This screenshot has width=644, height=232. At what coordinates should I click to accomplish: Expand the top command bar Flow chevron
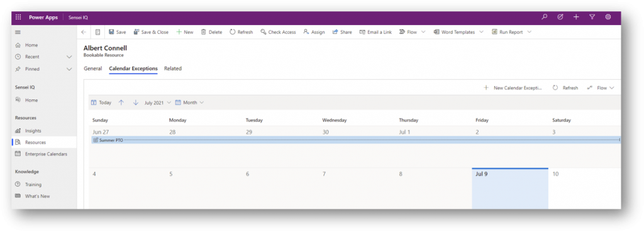423,32
